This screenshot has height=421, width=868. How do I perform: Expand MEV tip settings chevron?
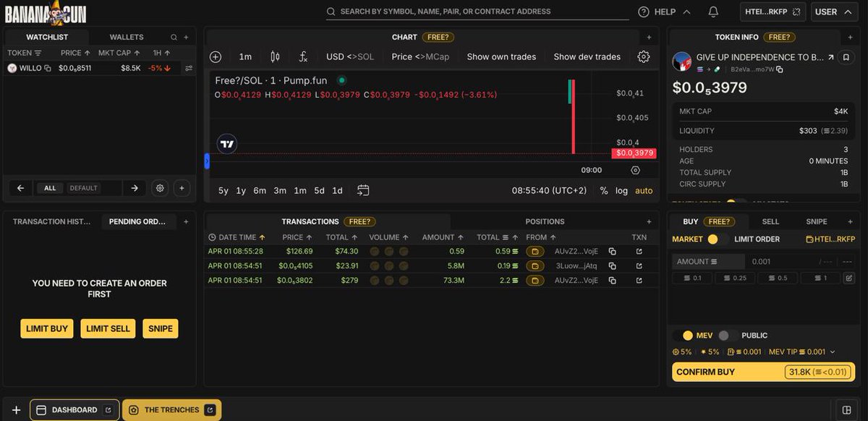pyautogui.click(x=833, y=352)
